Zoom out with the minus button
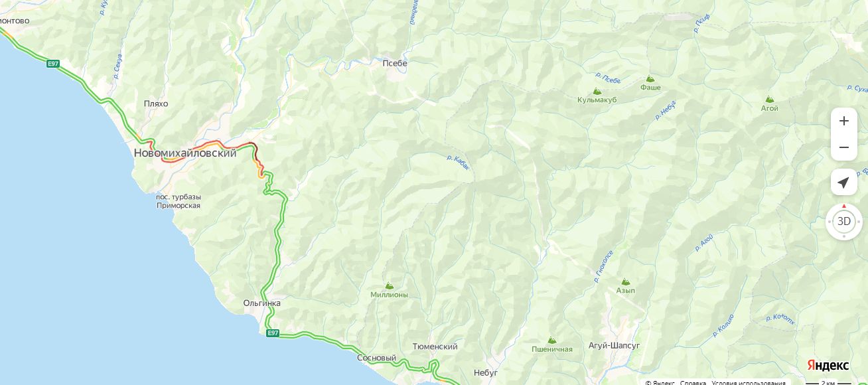Image resolution: width=868 pixels, height=385 pixels. coord(843,147)
